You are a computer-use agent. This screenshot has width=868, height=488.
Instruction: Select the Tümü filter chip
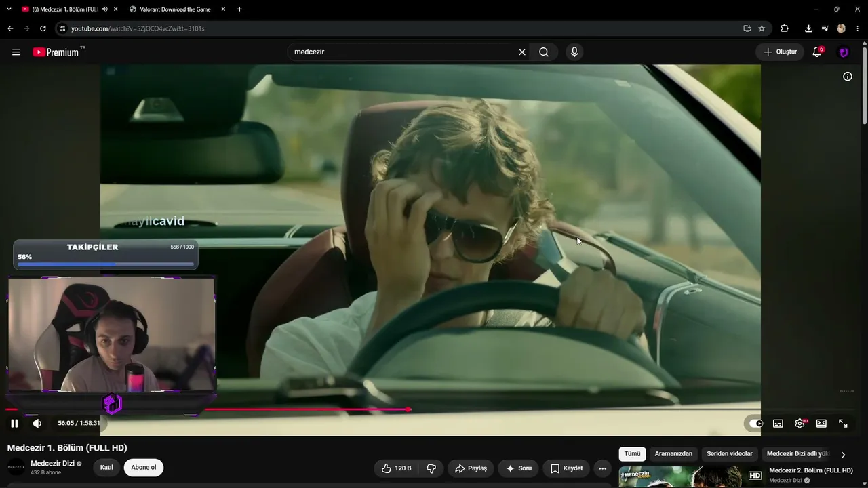(x=632, y=454)
